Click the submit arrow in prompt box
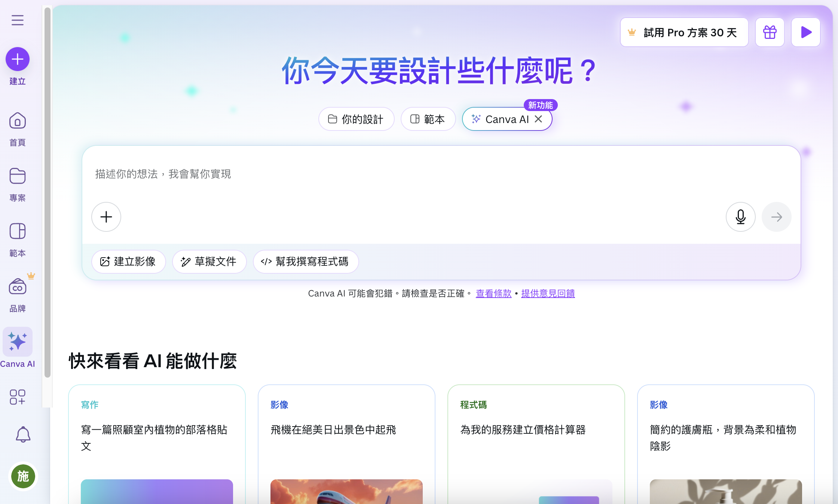838x504 pixels. (777, 217)
